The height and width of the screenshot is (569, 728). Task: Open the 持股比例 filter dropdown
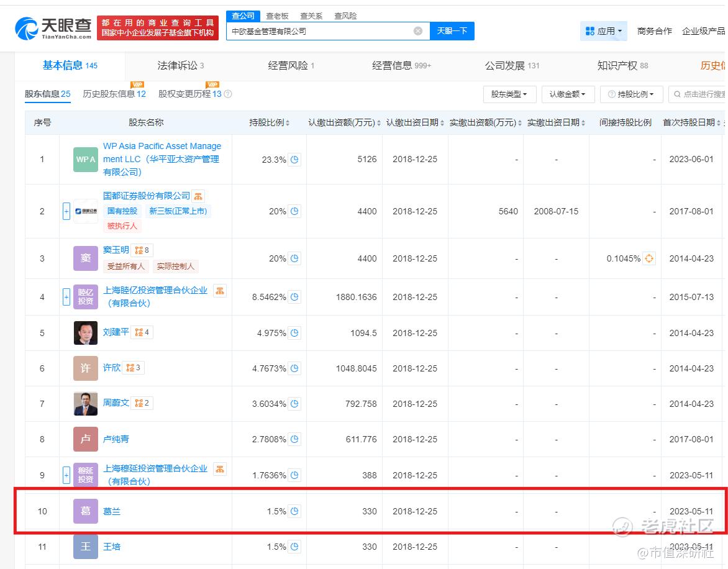coord(631,94)
